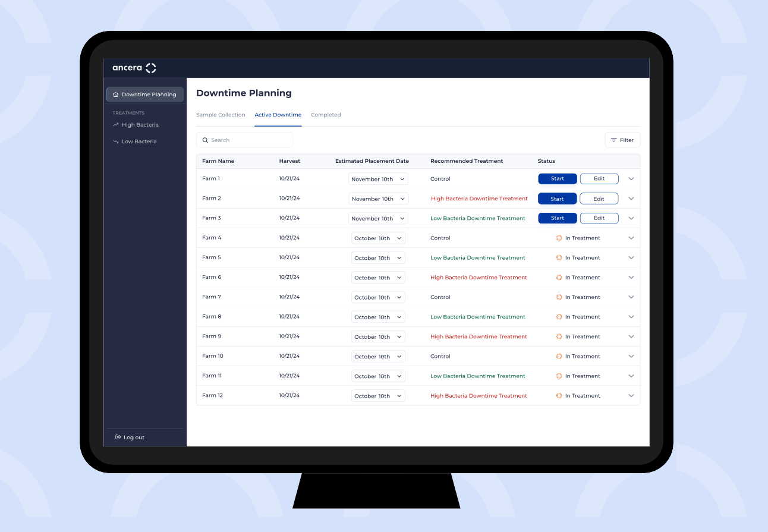Click the Estimated Placement Date column header
This screenshot has height=532, width=768.
click(372, 161)
